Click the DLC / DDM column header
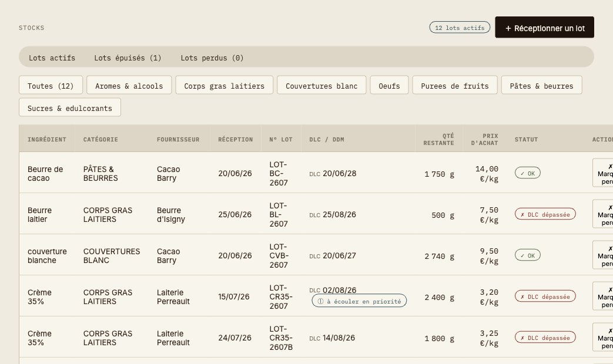The height and width of the screenshot is (364, 613). (327, 139)
